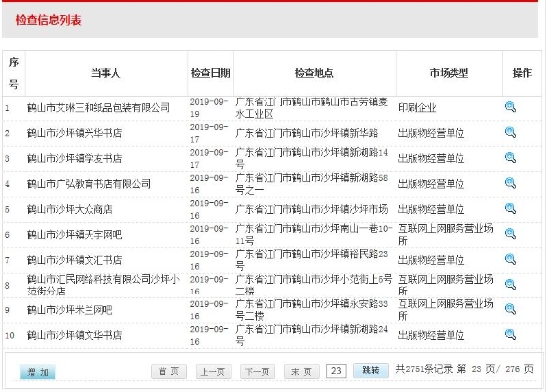Click the 操作 column header
Screen dimensions: 547x392
pyautogui.click(x=522, y=73)
